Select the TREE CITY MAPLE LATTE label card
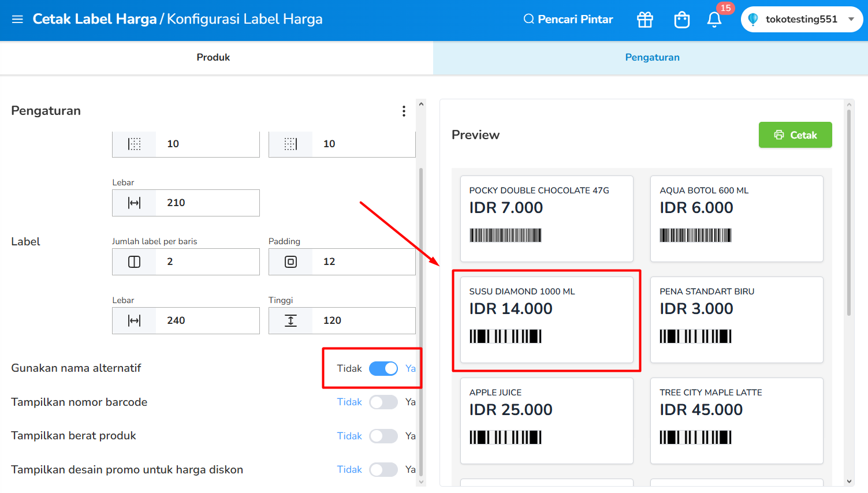The width and height of the screenshot is (868, 493). pyautogui.click(x=737, y=421)
